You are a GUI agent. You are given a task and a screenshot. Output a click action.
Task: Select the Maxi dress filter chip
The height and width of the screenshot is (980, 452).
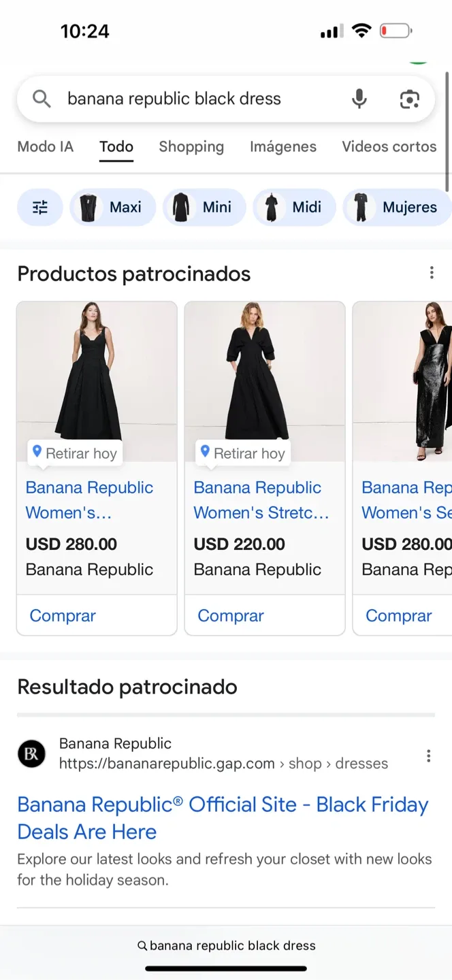tap(112, 207)
